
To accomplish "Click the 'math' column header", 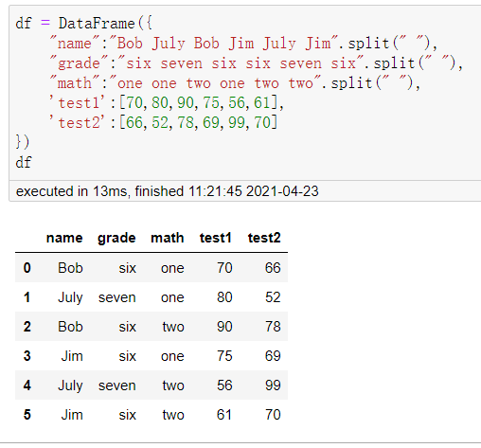I will coord(168,238).
